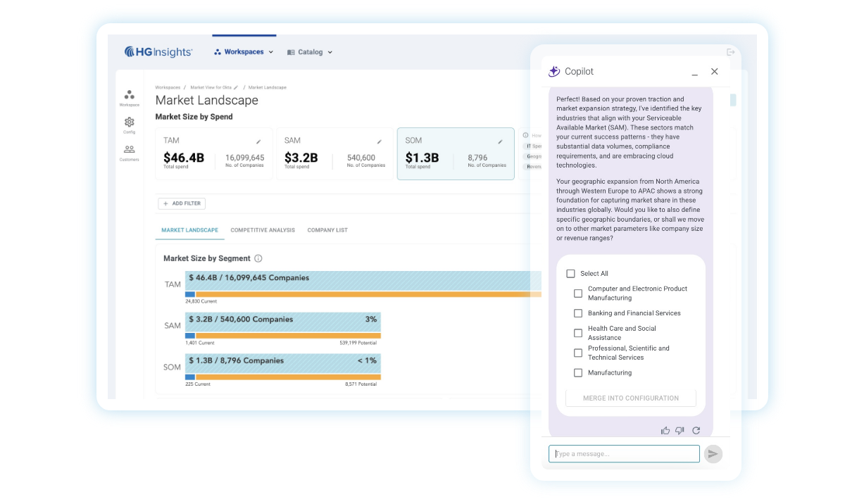
Task: Select the $1.3B SOM total spend value
Action: pyautogui.click(x=422, y=158)
